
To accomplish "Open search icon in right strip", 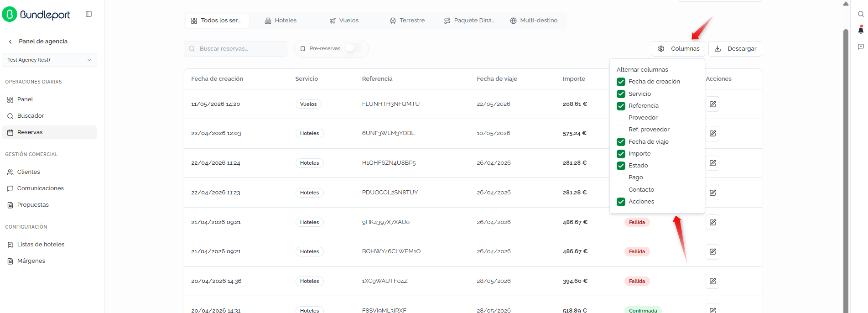I will [x=861, y=14].
